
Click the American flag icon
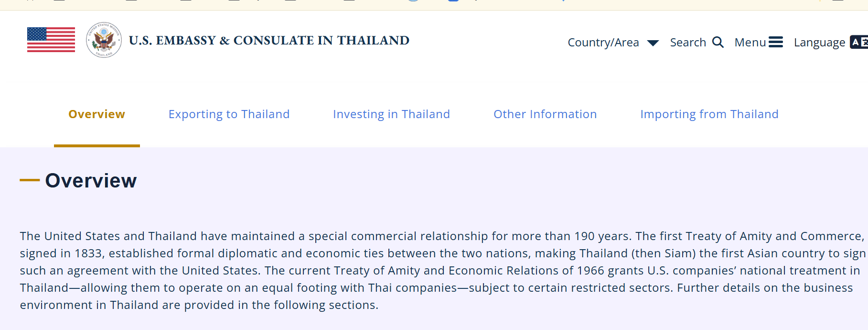click(51, 40)
